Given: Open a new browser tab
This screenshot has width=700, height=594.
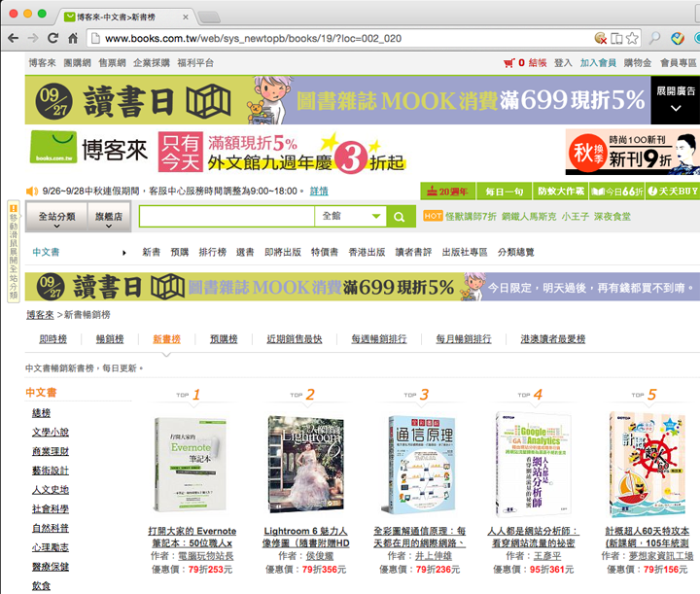Looking at the screenshot, I should click(209, 17).
